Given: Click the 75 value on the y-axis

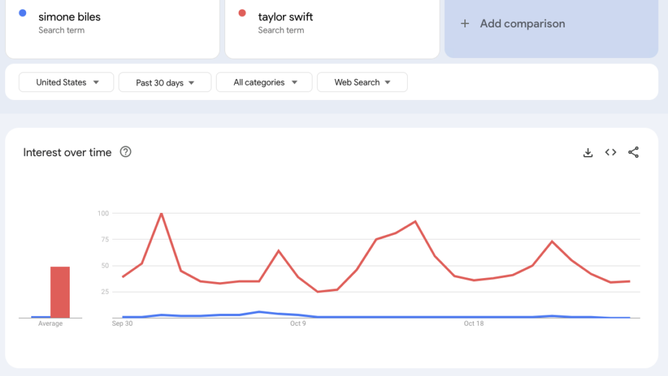Looking at the screenshot, I should 105,239.
